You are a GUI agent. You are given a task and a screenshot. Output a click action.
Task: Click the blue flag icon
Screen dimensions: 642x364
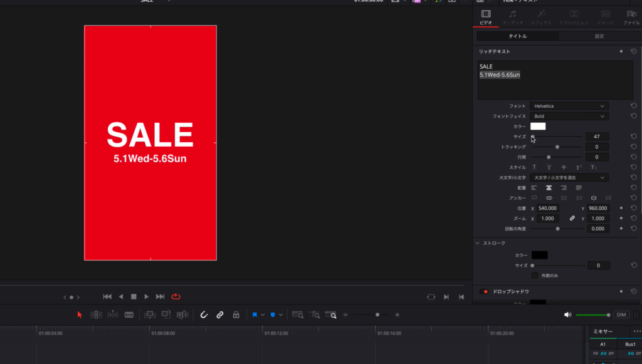pos(255,315)
